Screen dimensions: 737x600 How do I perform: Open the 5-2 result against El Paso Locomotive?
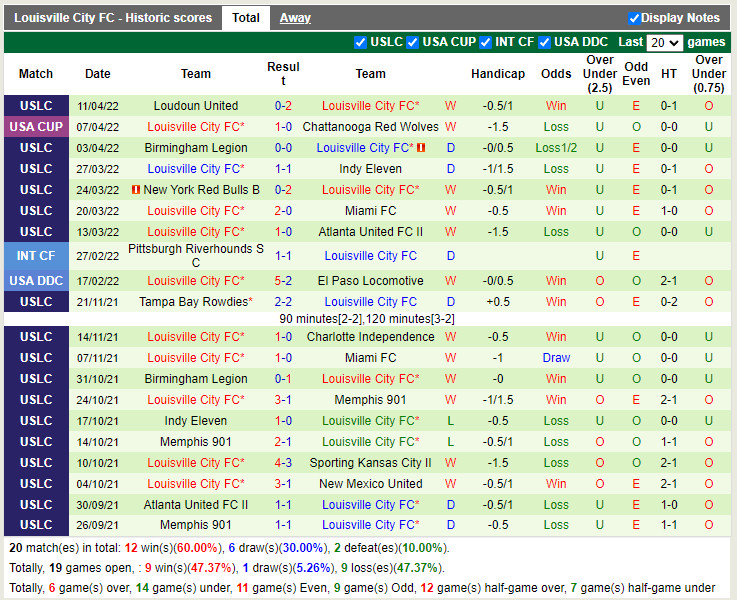point(283,281)
